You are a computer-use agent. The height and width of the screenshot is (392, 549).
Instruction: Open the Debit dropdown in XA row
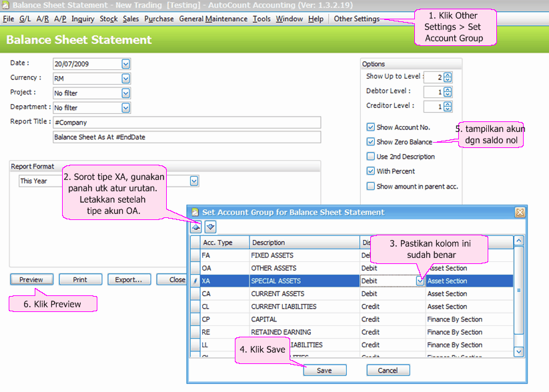420,281
